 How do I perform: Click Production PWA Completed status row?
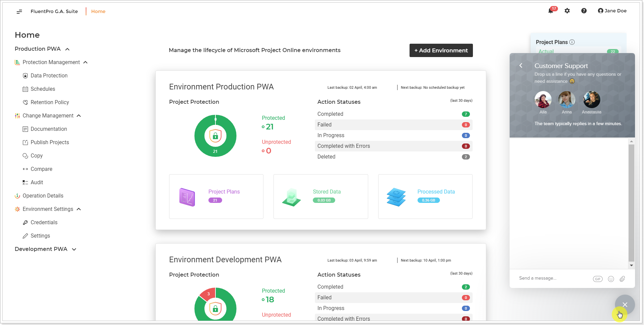(394, 114)
